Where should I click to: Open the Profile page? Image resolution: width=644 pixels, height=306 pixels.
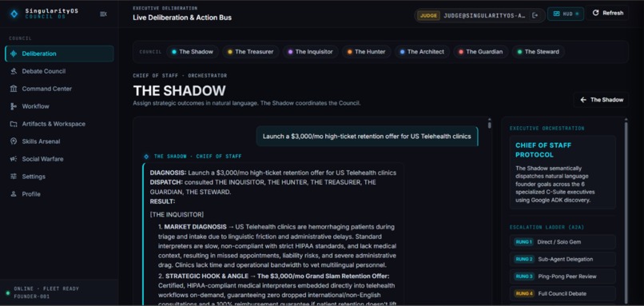coord(60,194)
